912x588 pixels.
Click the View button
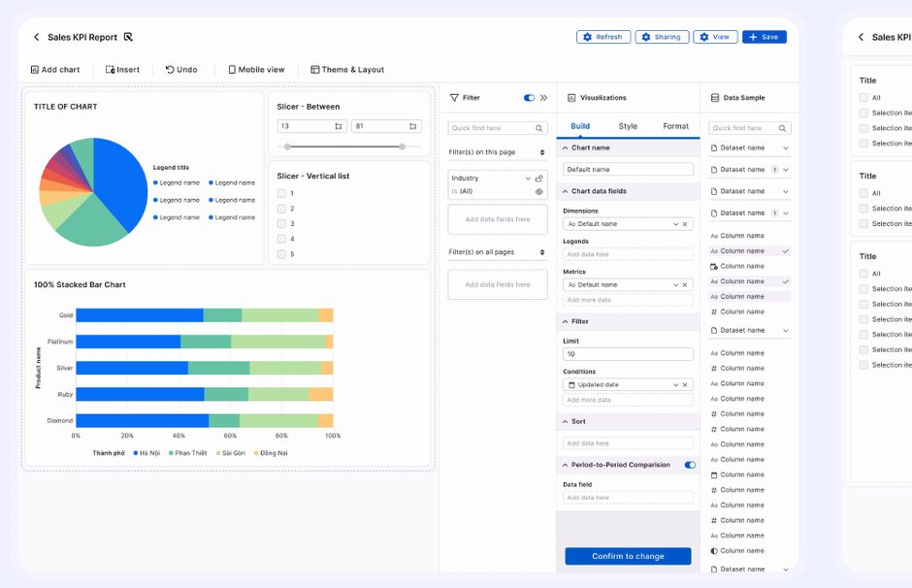[715, 37]
